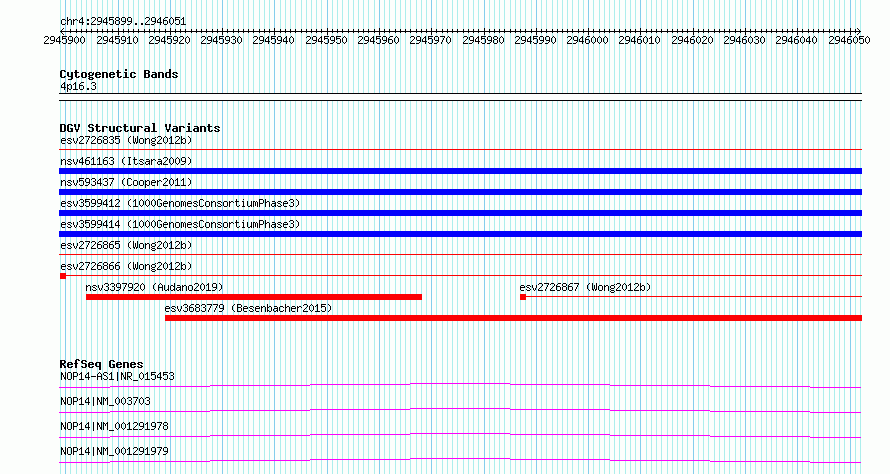This screenshot has width=890, height=474.
Task: Click ruler position 2945930
Action: 221,40
